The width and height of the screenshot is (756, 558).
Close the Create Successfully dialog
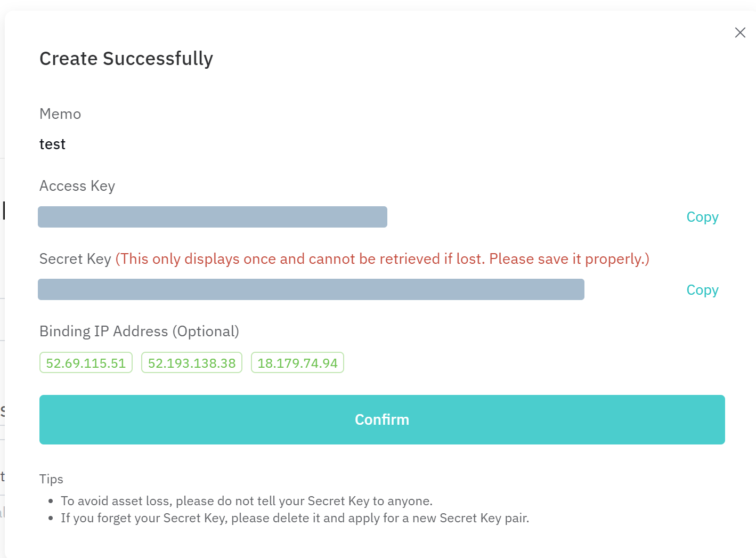pos(740,33)
